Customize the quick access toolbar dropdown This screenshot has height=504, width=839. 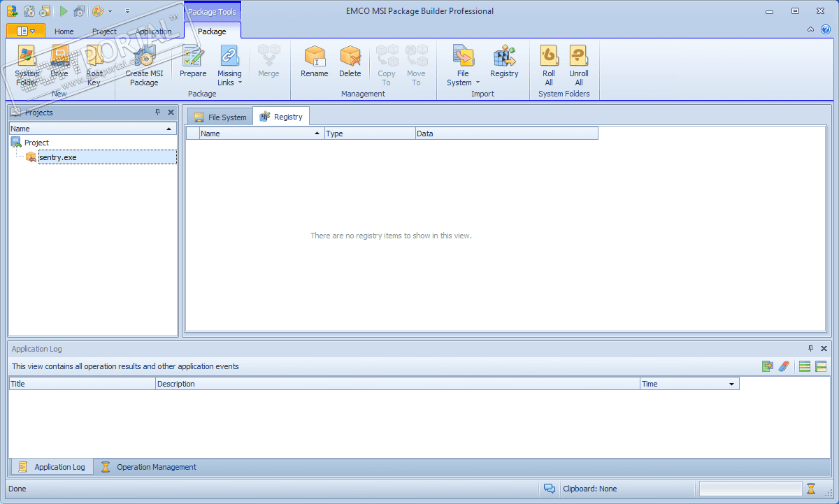[127, 11]
